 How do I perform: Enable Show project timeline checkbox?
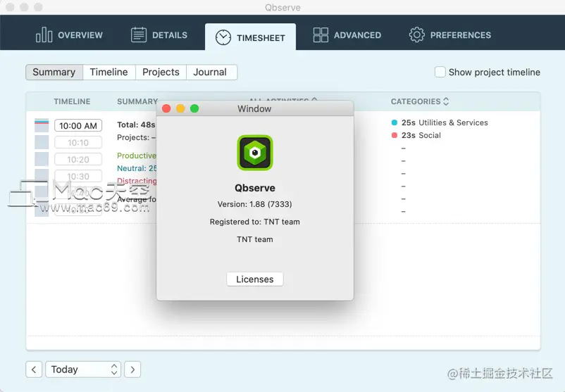(440, 72)
